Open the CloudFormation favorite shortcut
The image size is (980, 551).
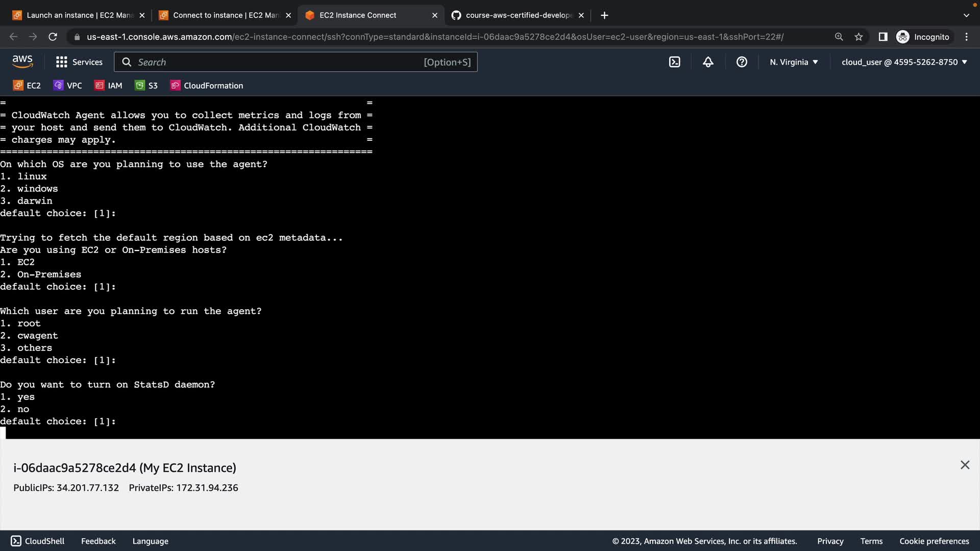click(207, 86)
